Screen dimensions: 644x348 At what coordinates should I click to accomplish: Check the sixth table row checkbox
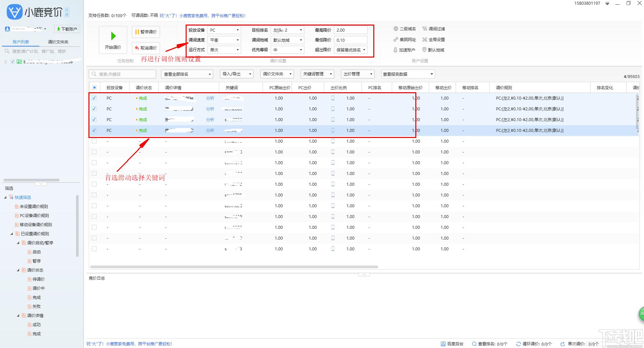coord(94,152)
